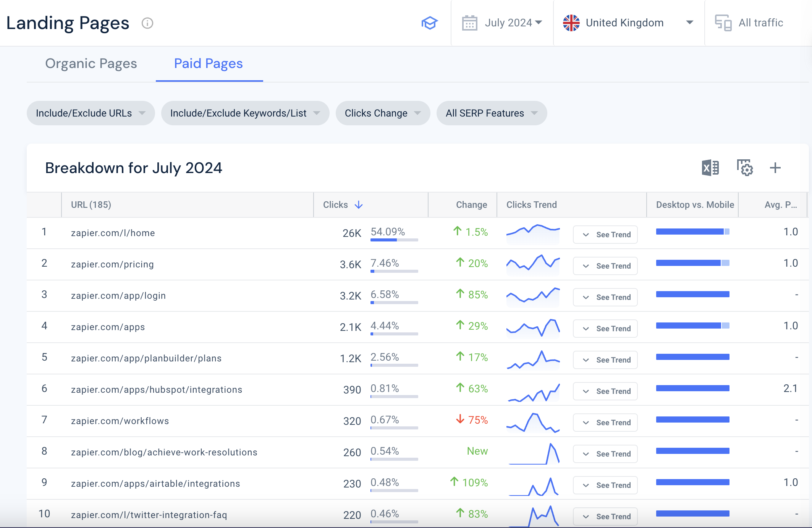Expand See Trend for zapier.com/apps
Viewport: 812px width, 528px height.
pos(605,329)
